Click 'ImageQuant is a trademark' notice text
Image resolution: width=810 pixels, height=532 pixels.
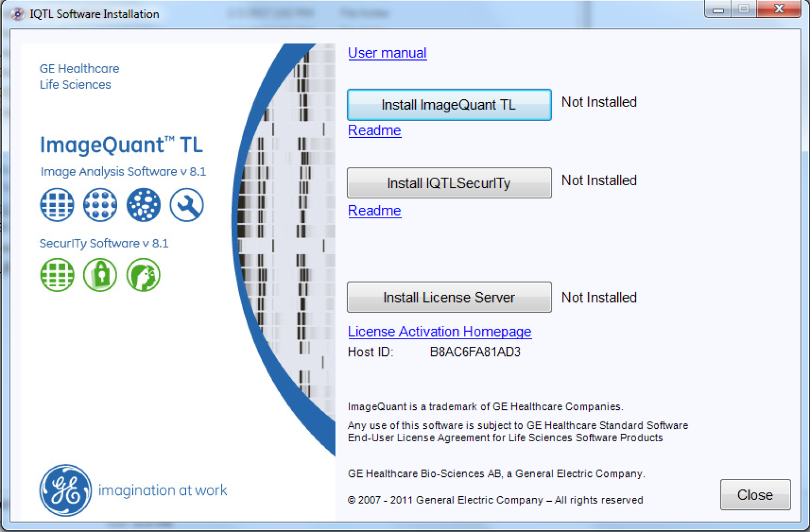[x=485, y=407]
